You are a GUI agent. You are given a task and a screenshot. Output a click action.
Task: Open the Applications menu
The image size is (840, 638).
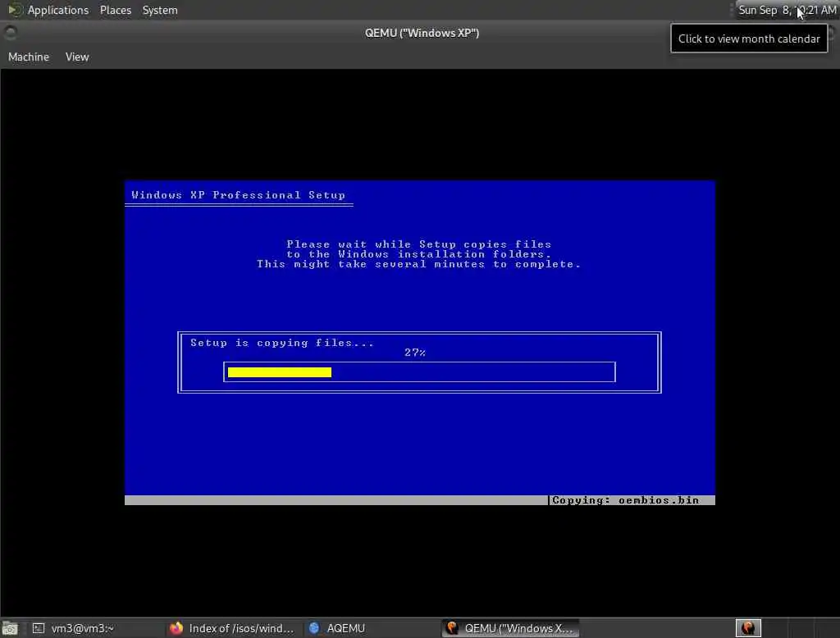point(58,10)
